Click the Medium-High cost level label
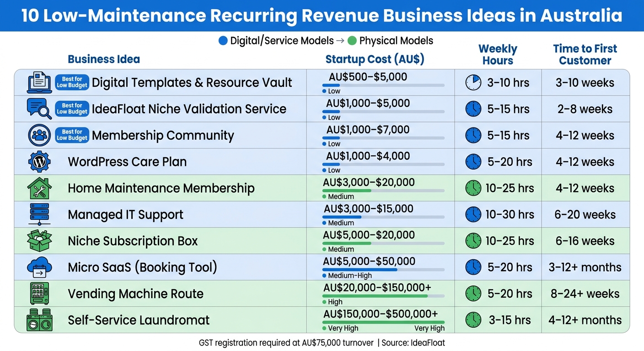Image resolution: width=644 pixels, height=351 pixels. pyautogui.click(x=350, y=276)
